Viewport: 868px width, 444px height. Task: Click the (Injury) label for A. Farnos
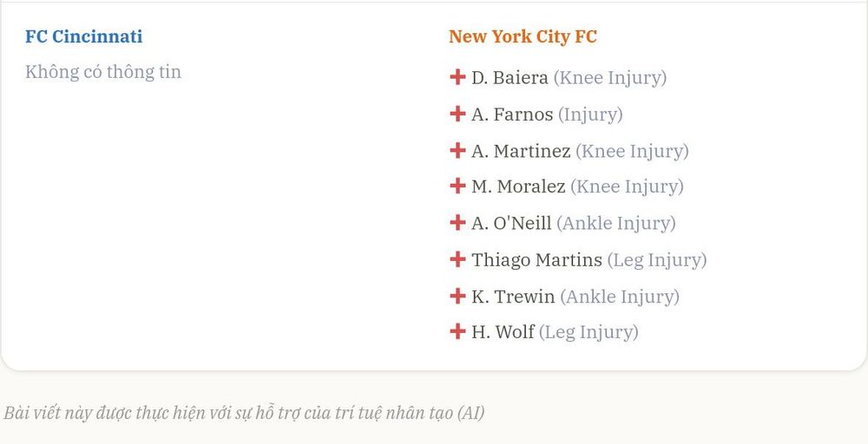click(590, 115)
